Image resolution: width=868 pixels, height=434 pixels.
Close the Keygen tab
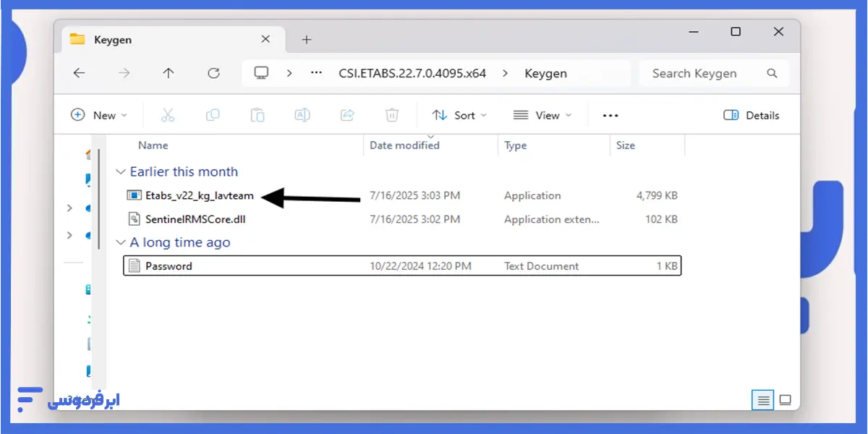(x=265, y=39)
